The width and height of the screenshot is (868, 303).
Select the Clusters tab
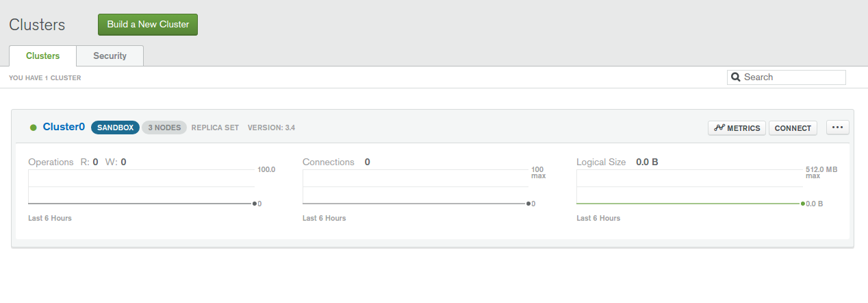42,56
